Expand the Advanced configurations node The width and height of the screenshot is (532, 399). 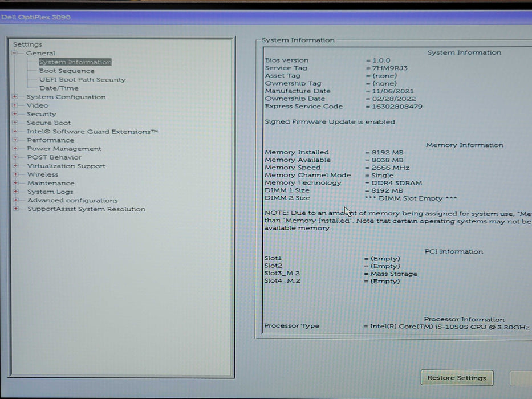[x=15, y=200]
